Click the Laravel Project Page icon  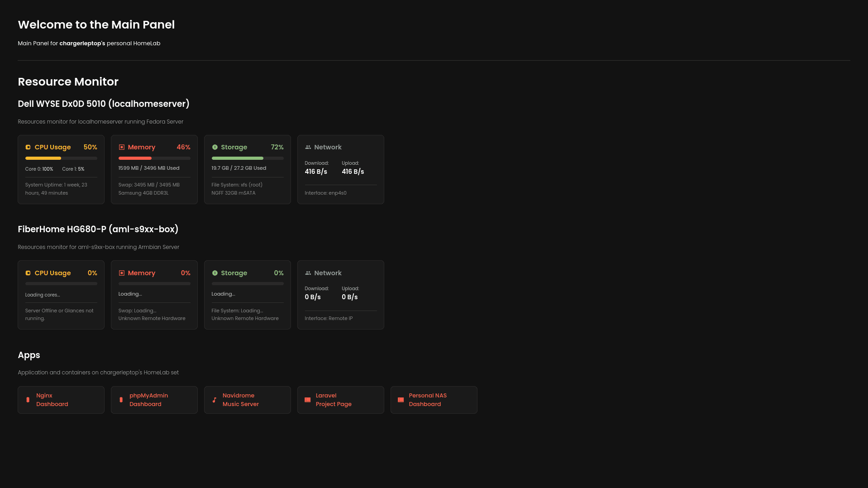click(307, 400)
